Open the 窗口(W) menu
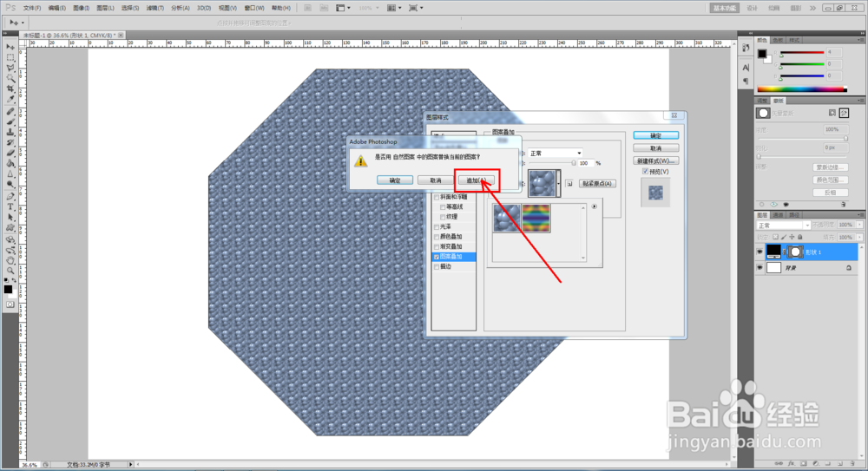 pos(254,8)
